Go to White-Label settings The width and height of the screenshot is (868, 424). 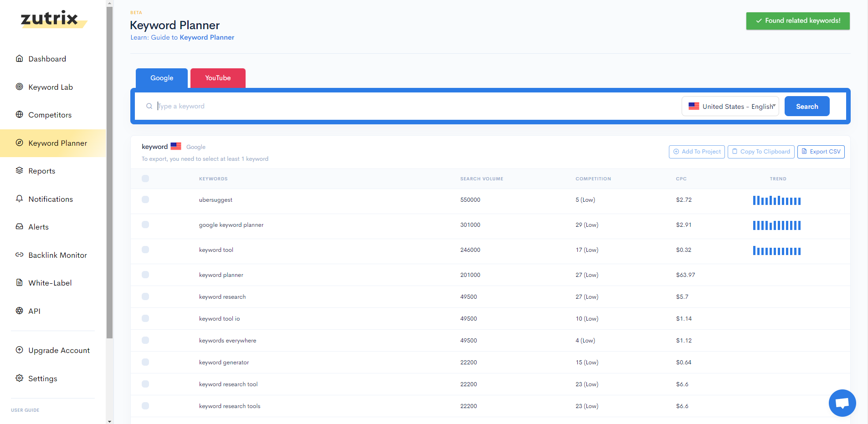tap(50, 283)
